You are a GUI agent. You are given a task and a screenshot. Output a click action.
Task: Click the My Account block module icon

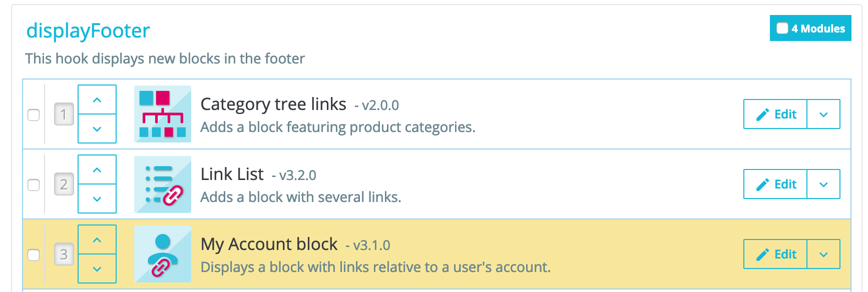[163, 254]
